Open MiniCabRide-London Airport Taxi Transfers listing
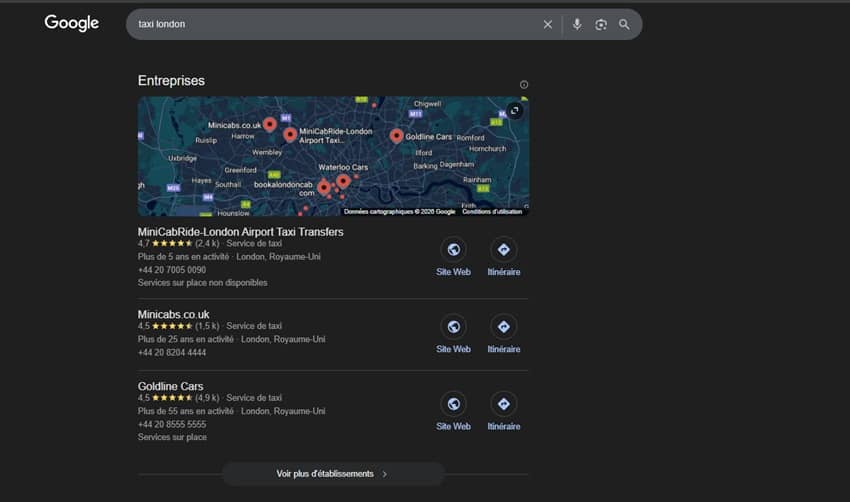Viewport: 850px width, 502px height. pos(240,231)
